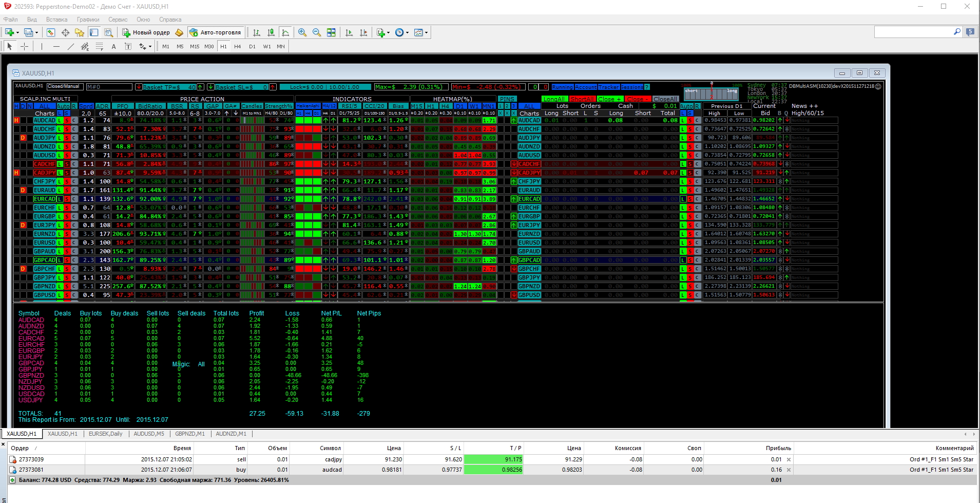Open the Сервис menu

[x=118, y=20]
